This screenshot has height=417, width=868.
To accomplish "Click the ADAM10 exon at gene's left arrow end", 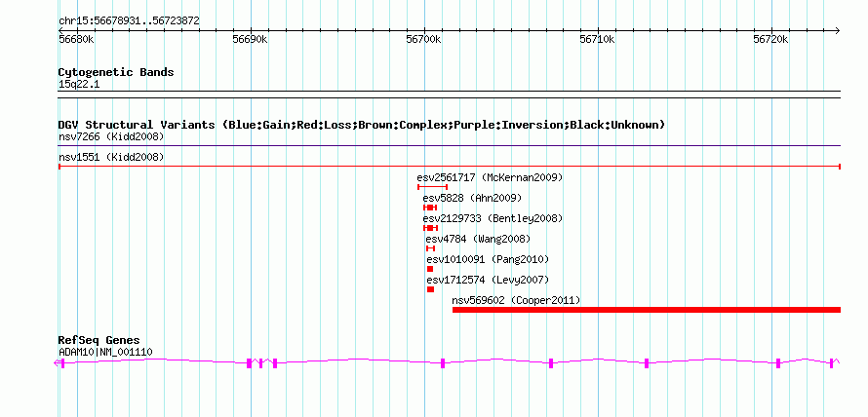I will (x=62, y=363).
